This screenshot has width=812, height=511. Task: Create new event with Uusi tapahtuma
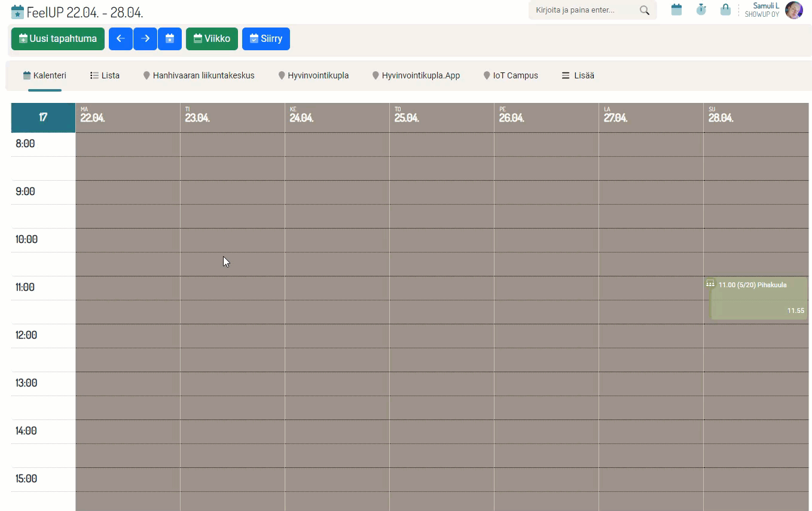click(58, 39)
